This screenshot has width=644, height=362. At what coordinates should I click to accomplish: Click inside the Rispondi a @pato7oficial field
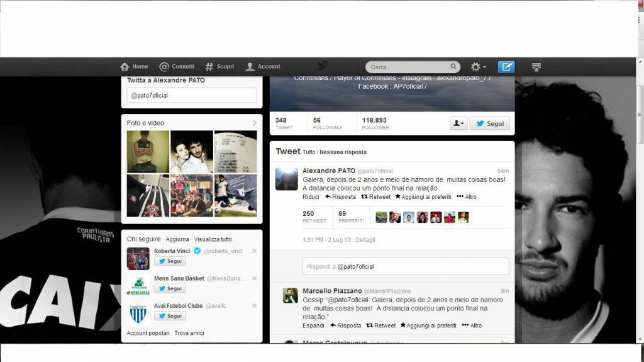pos(406,266)
